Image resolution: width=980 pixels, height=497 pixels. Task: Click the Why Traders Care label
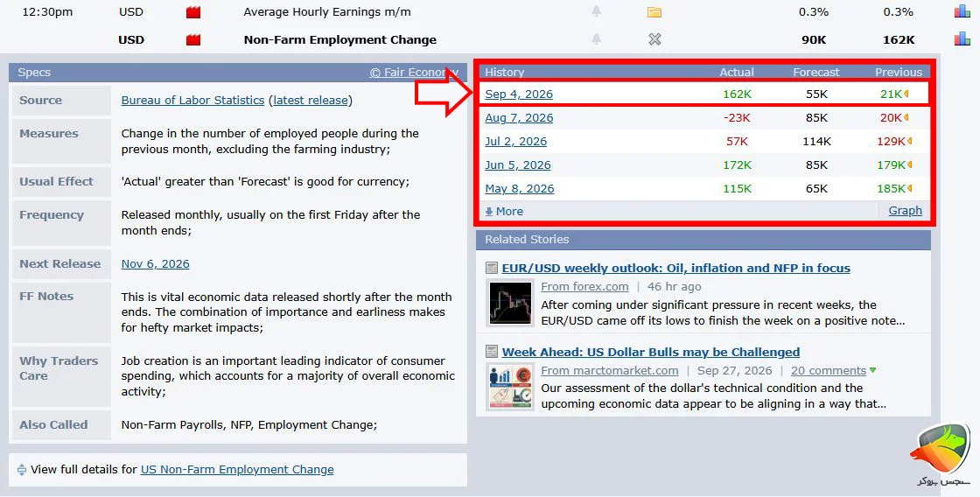pos(59,368)
